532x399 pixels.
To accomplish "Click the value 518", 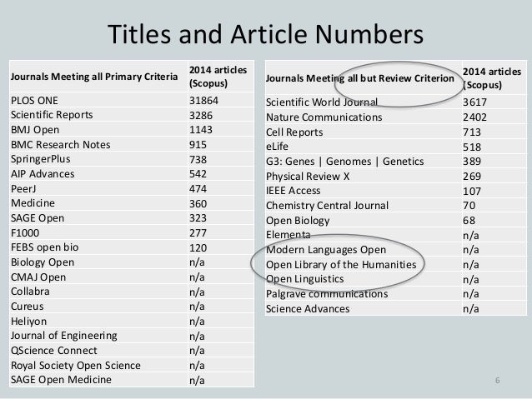I will [x=472, y=147].
